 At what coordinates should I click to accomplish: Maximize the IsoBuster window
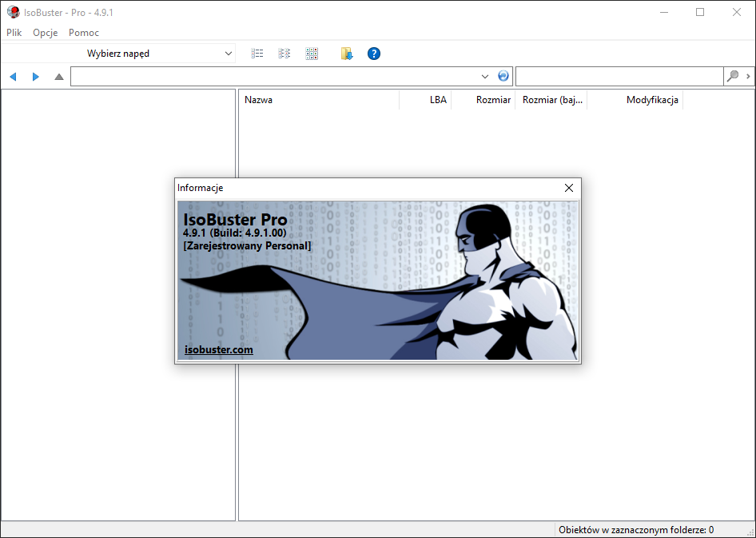click(700, 13)
